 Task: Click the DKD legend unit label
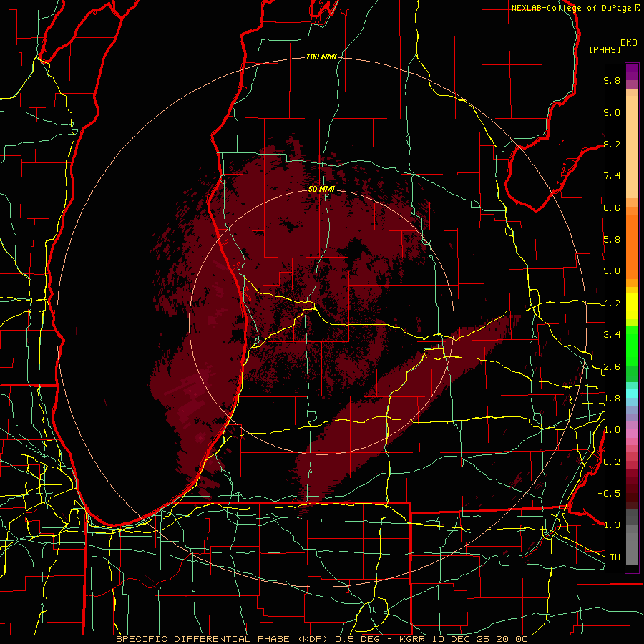(629, 43)
